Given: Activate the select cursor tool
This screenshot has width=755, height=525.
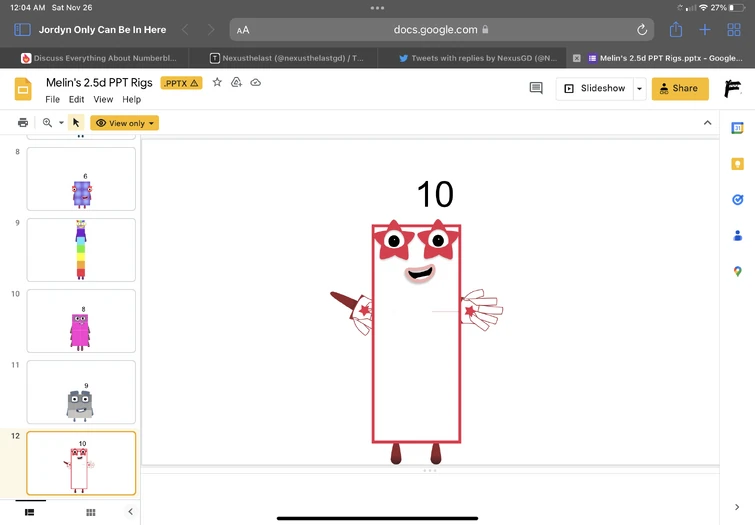Looking at the screenshot, I should click(76, 123).
